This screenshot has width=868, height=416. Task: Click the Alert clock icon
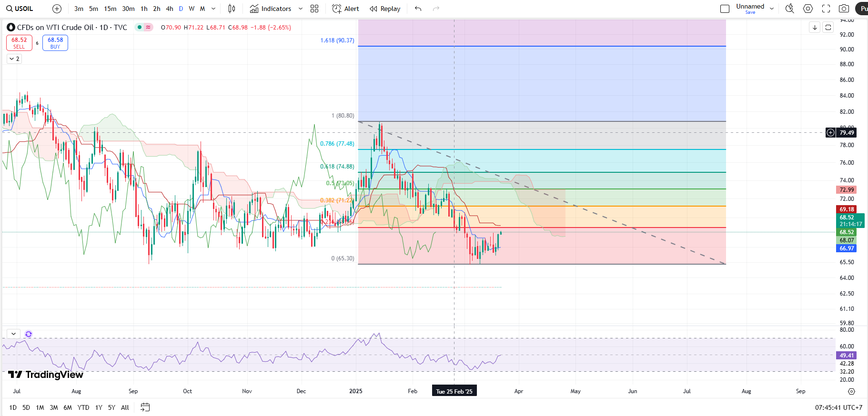[337, 9]
